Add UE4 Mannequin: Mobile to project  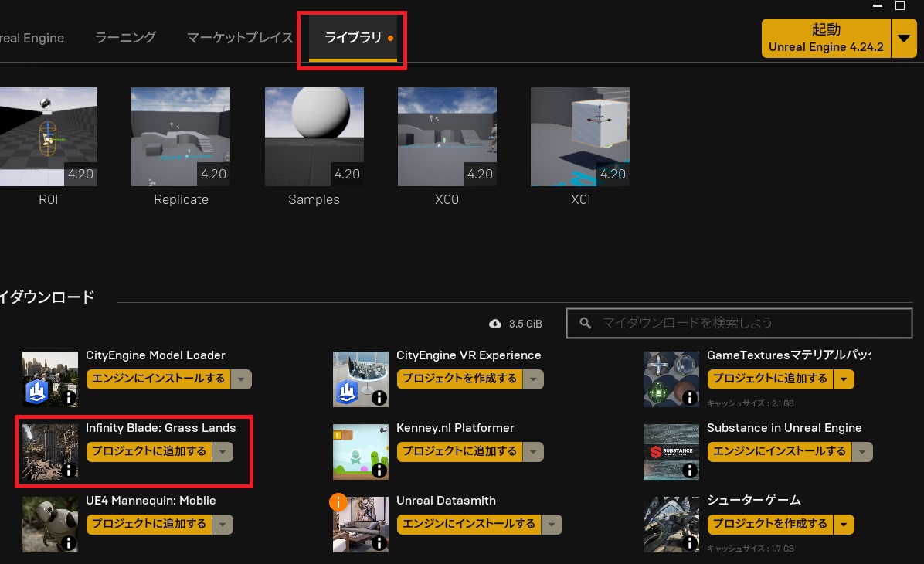[x=149, y=524]
